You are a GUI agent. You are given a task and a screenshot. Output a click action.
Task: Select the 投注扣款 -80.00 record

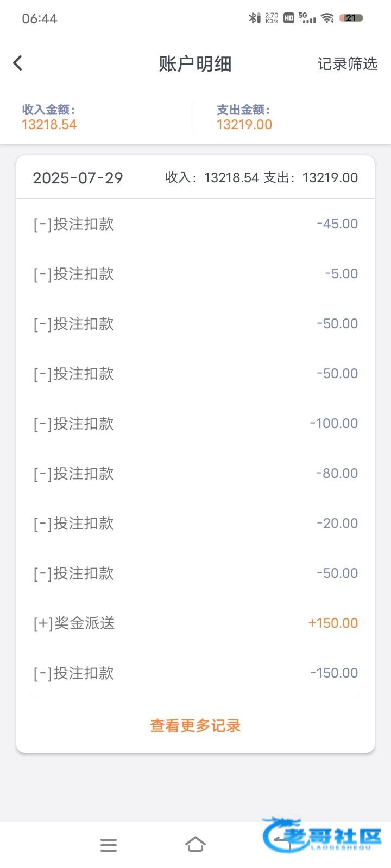click(195, 474)
